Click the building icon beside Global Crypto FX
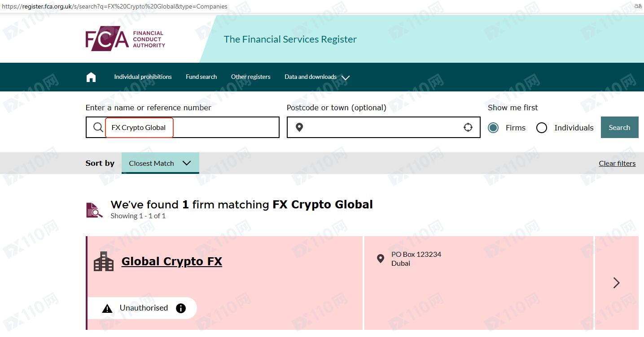 pyautogui.click(x=103, y=261)
